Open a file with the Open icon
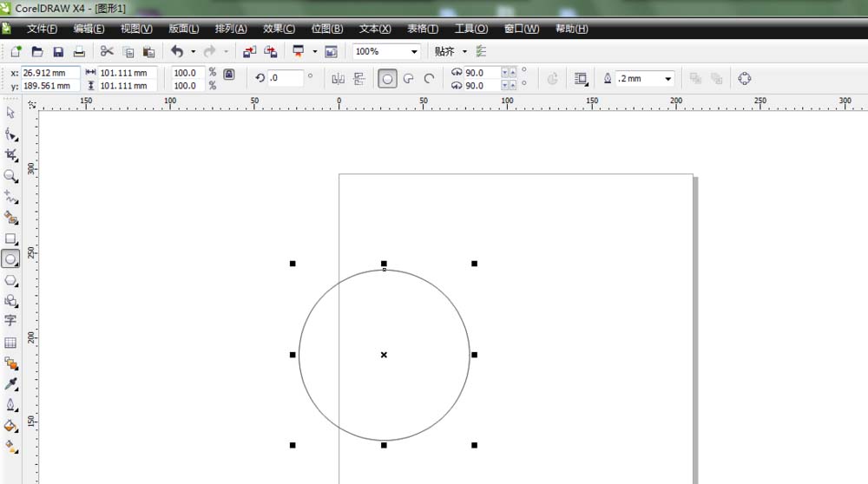 [37, 52]
